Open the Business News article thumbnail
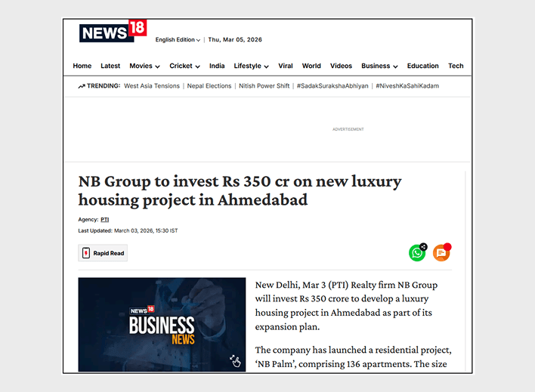 [x=162, y=325]
